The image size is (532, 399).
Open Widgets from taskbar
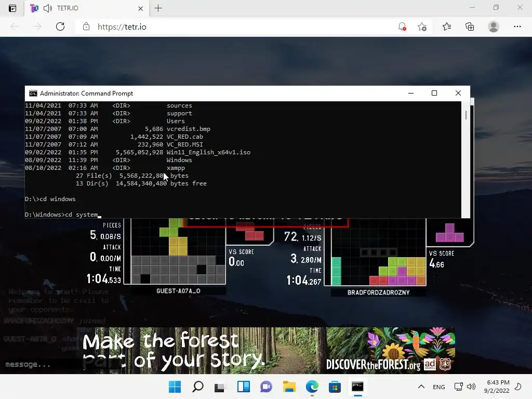(243, 387)
